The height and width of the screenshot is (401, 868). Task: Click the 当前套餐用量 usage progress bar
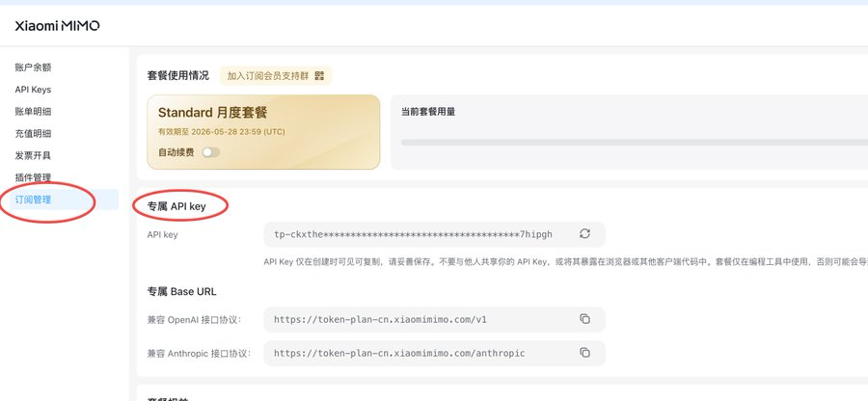coord(635,142)
